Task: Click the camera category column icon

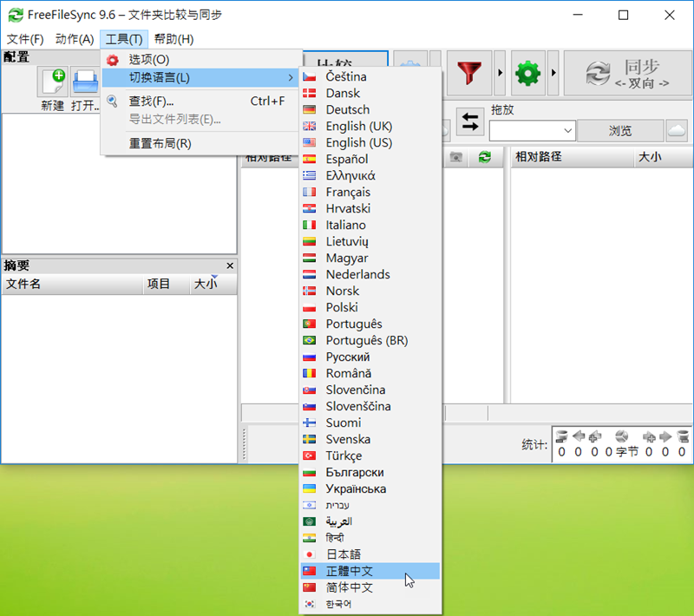Action: point(456,157)
